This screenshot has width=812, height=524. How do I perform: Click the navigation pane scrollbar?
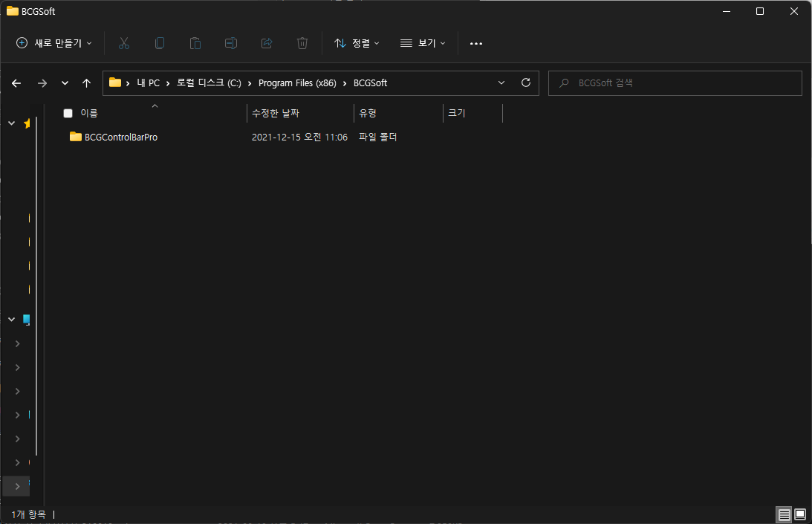click(36, 286)
